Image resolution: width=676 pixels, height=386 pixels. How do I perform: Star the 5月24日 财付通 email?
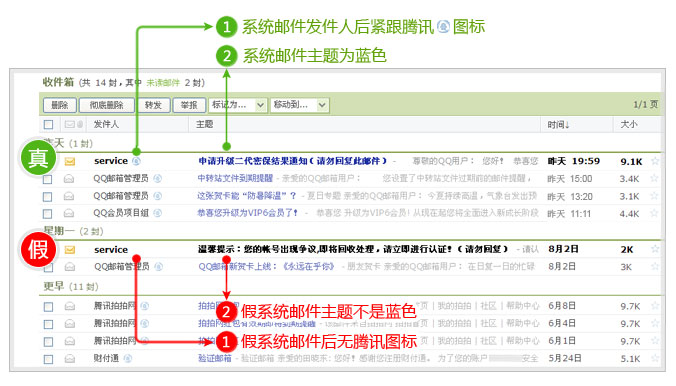point(655,358)
